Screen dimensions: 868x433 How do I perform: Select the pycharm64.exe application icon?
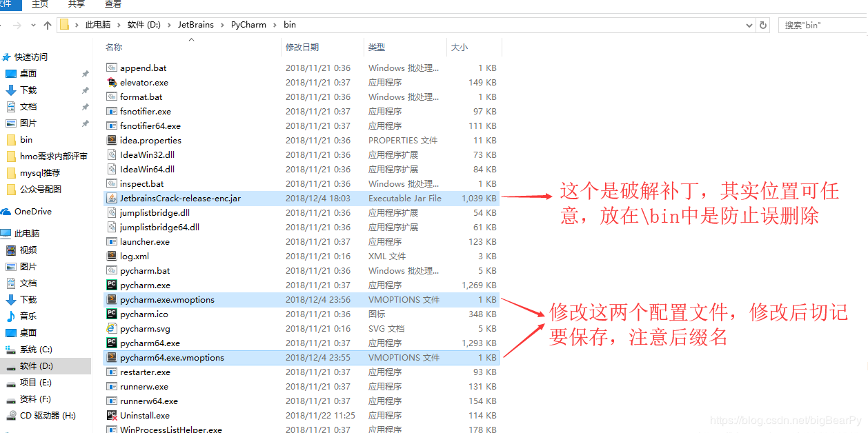coord(112,343)
